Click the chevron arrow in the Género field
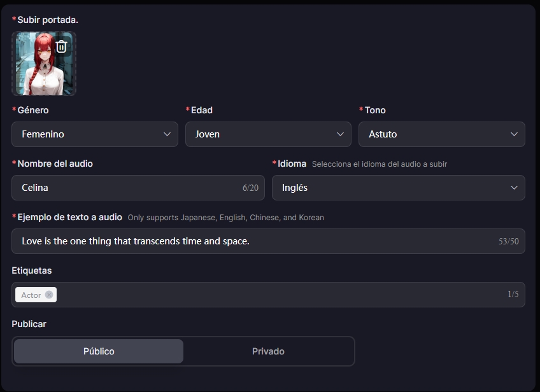 (167, 134)
